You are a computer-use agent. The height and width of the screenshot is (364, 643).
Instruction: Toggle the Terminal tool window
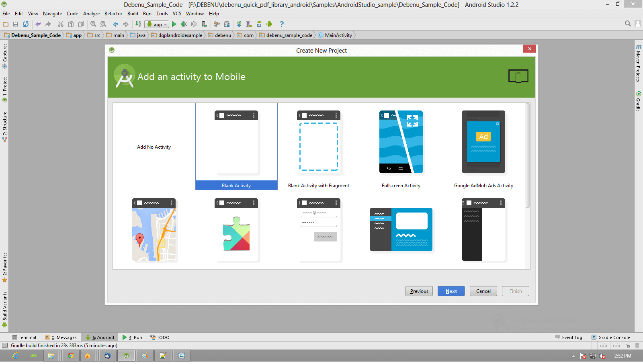click(25, 337)
